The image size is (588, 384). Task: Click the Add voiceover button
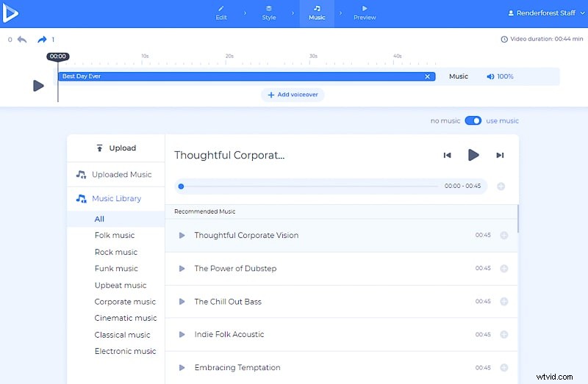point(293,95)
